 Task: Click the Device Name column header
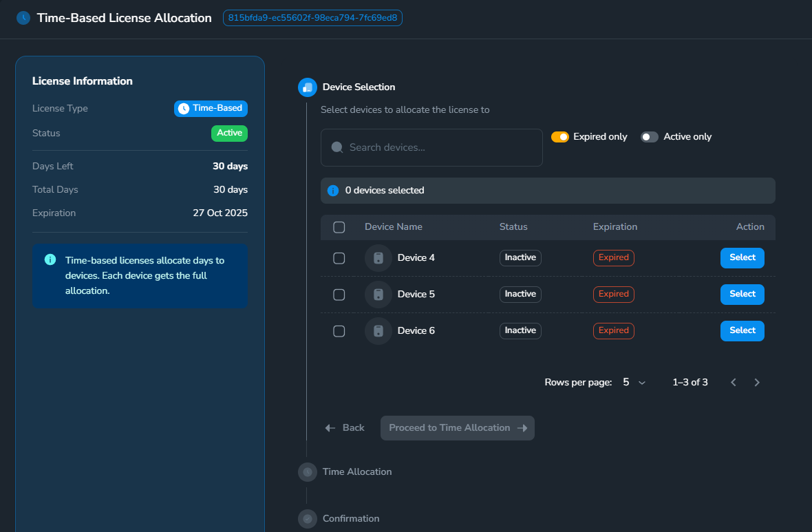tap(393, 227)
